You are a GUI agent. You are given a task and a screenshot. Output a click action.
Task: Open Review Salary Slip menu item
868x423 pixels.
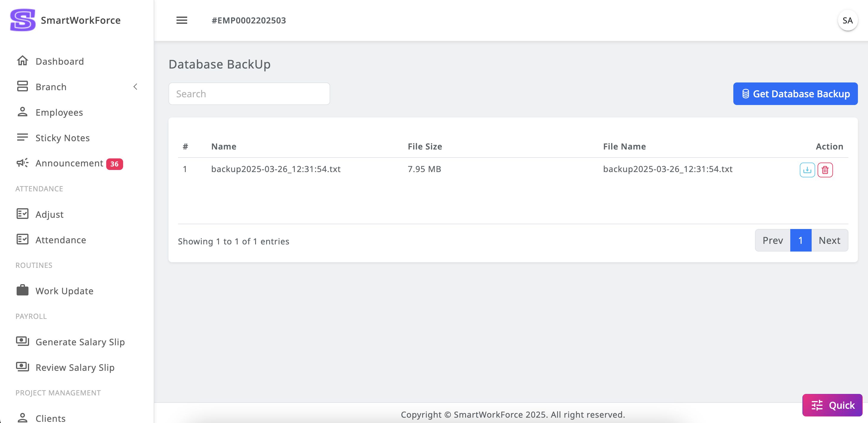tap(75, 367)
